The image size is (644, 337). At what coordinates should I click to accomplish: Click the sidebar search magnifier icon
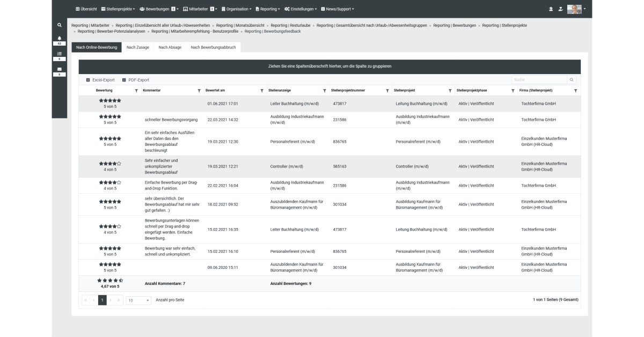coord(60,25)
